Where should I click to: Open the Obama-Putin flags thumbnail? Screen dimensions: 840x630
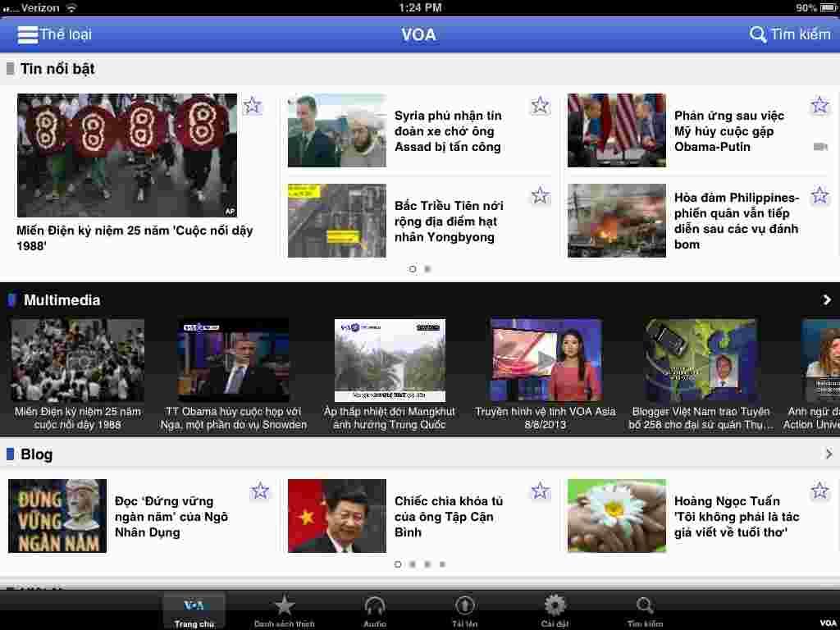[617, 130]
